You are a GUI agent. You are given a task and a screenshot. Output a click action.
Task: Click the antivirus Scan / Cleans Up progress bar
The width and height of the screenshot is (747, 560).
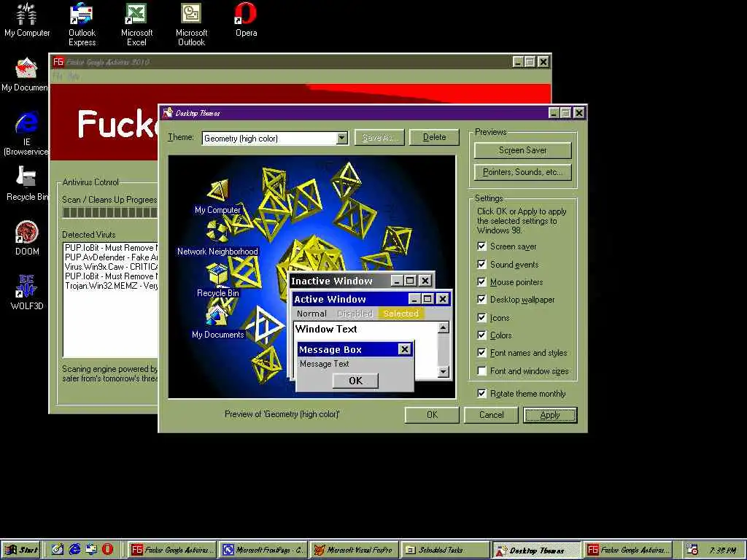(110, 212)
